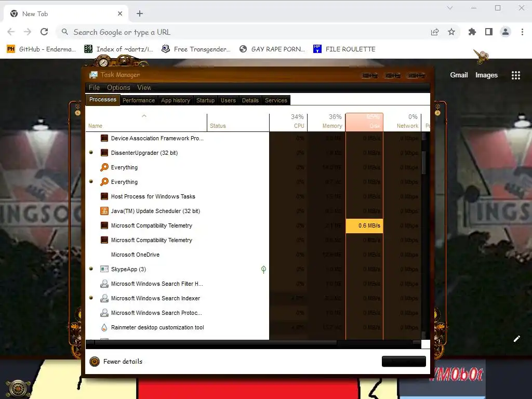
Task: Expand the second Everything process row
Action: pos(91,181)
